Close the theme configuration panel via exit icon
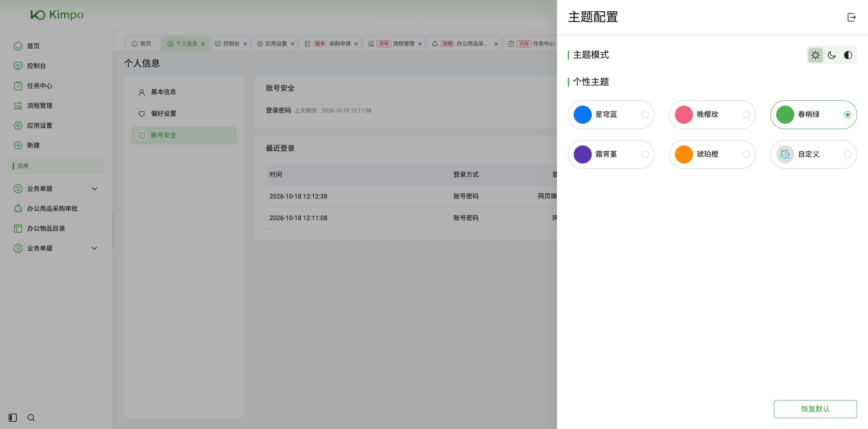 851,17
